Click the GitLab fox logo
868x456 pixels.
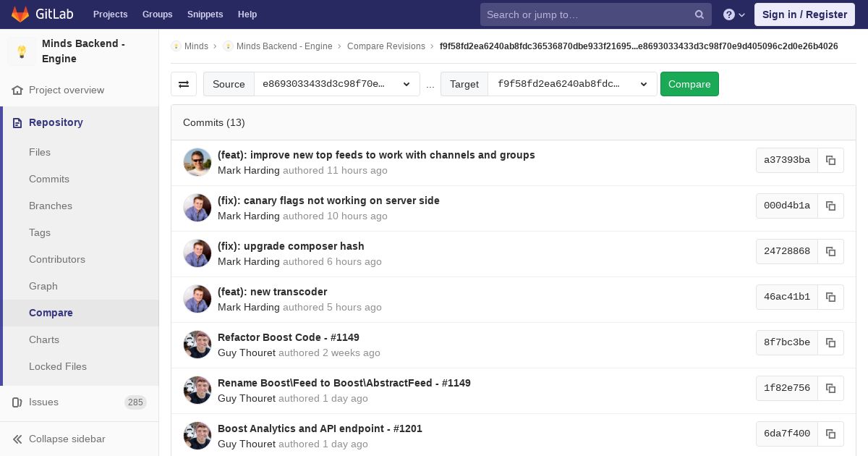point(20,14)
